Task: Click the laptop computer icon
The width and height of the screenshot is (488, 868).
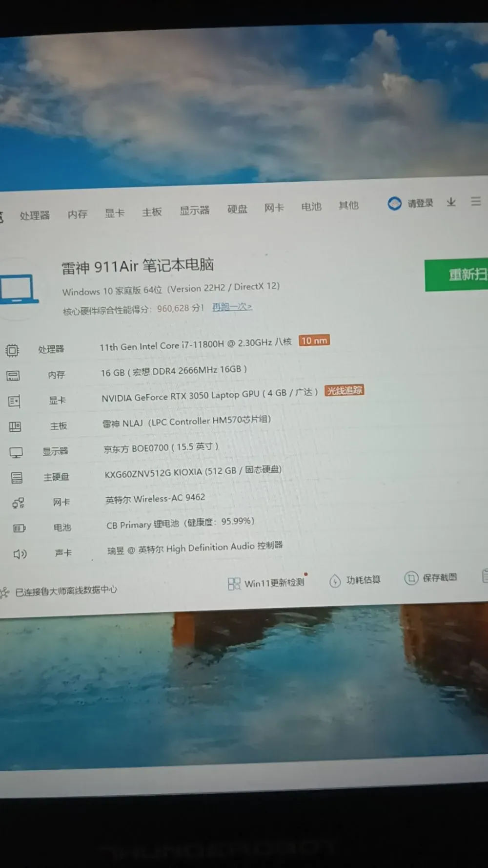Action: pyautogui.click(x=19, y=289)
